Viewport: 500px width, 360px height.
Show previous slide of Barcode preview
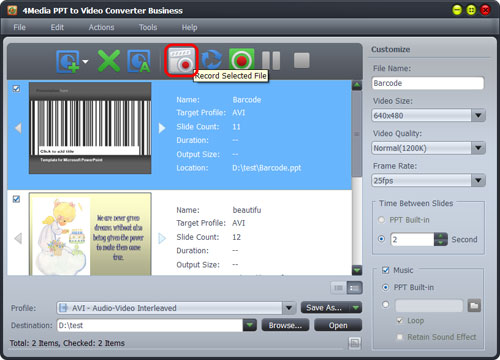[18, 128]
